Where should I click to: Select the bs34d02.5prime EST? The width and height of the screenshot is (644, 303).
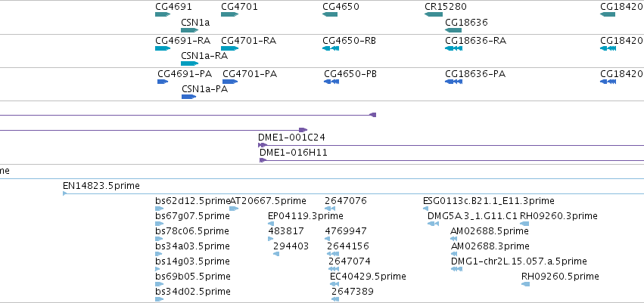point(160,299)
